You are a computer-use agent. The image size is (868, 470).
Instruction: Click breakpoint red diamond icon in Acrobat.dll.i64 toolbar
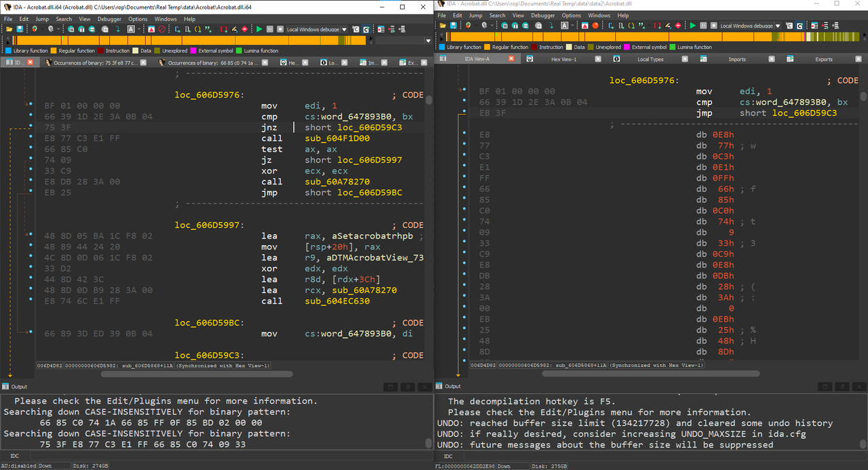click(244, 29)
